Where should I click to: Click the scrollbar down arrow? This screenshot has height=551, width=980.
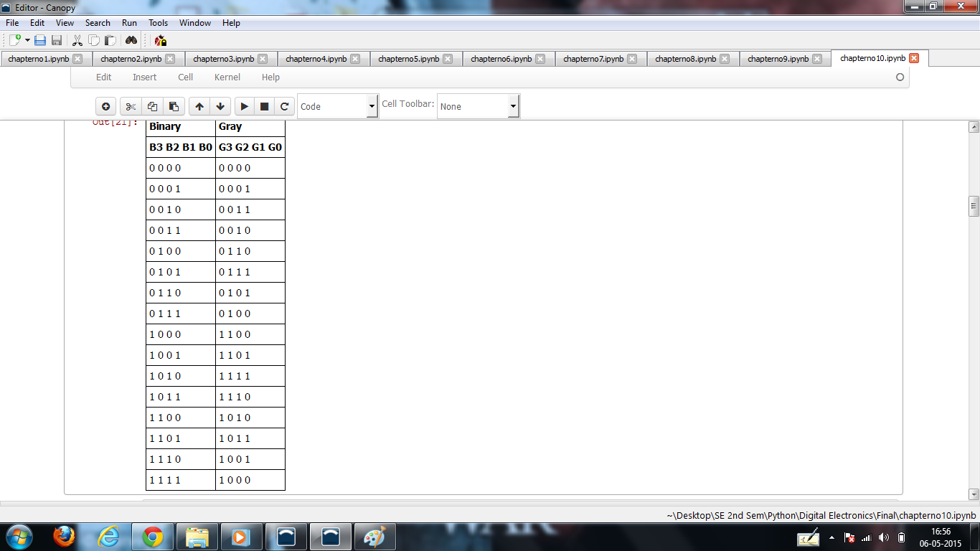click(974, 494)
